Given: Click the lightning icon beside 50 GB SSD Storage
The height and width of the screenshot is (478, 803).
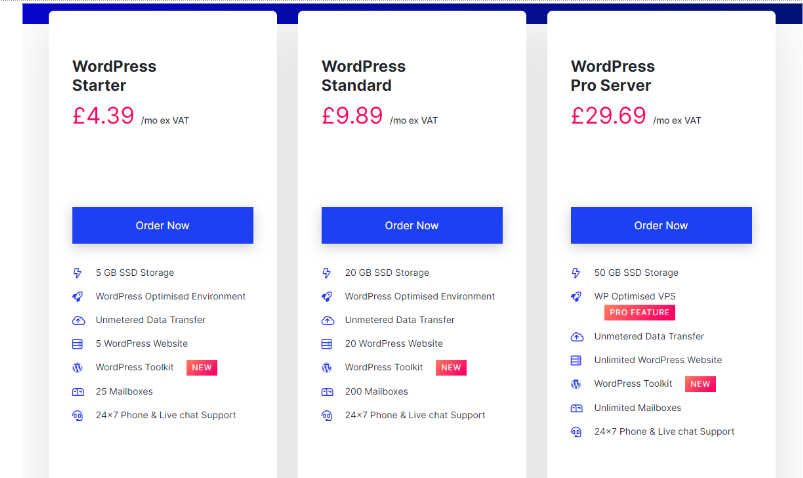Looking at the screenshot, I should (576, 273).
